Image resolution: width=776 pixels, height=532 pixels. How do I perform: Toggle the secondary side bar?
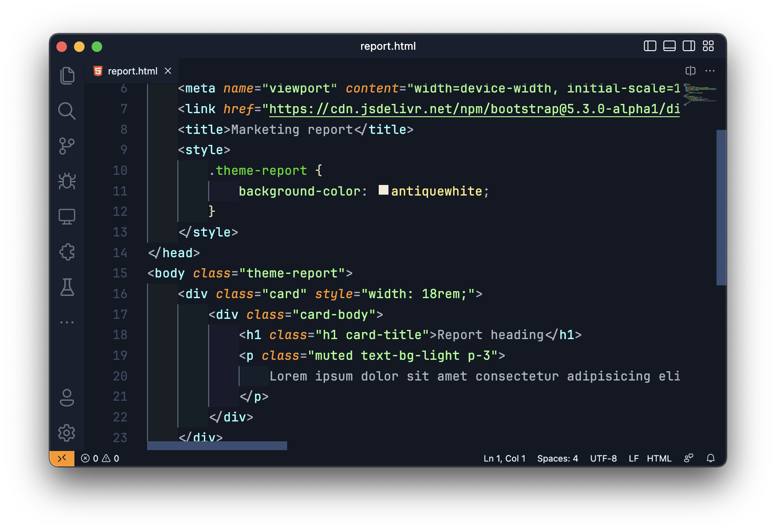point(689,46)
